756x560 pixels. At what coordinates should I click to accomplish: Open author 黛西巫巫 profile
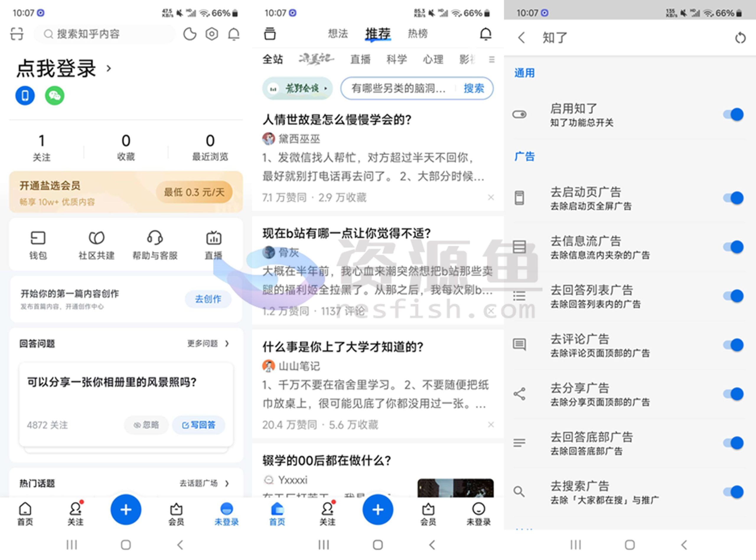tap(291, 139)
